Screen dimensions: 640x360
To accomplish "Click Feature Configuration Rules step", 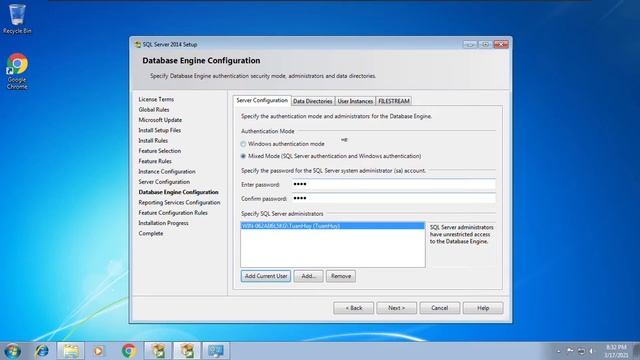I will click(x=173, y=213).
